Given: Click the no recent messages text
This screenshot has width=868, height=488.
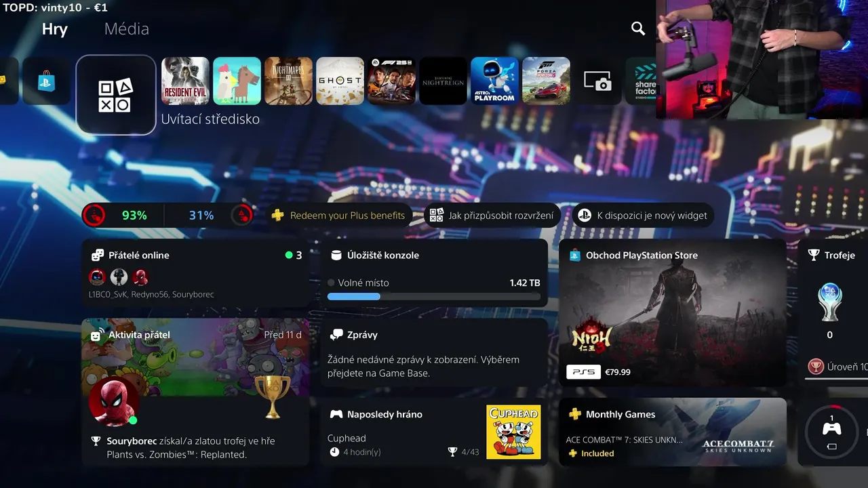Looking at the screenshot, I should [x=423, y=366].
